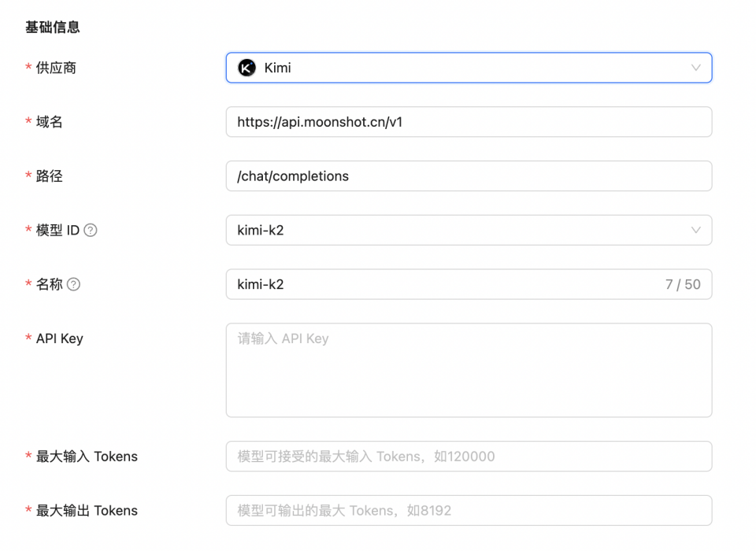Open the 模型 ID dropdown showing kimi-k2

tap(469, 231)
